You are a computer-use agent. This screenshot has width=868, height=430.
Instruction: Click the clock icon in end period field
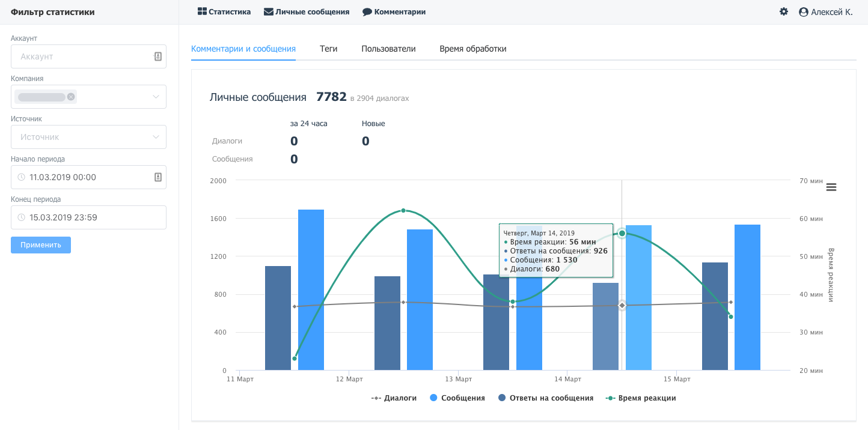click(22, 217)
